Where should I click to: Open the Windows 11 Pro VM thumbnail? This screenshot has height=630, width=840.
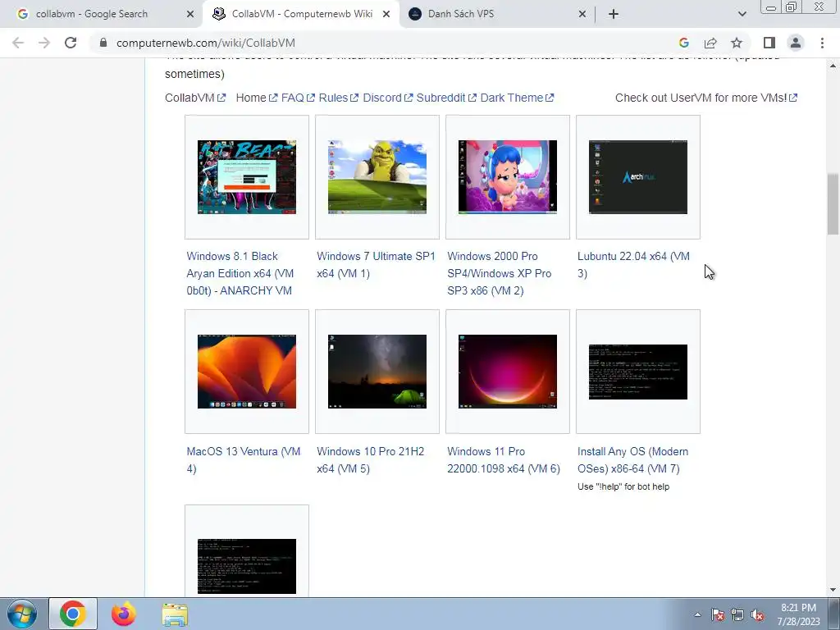point(507,372)
